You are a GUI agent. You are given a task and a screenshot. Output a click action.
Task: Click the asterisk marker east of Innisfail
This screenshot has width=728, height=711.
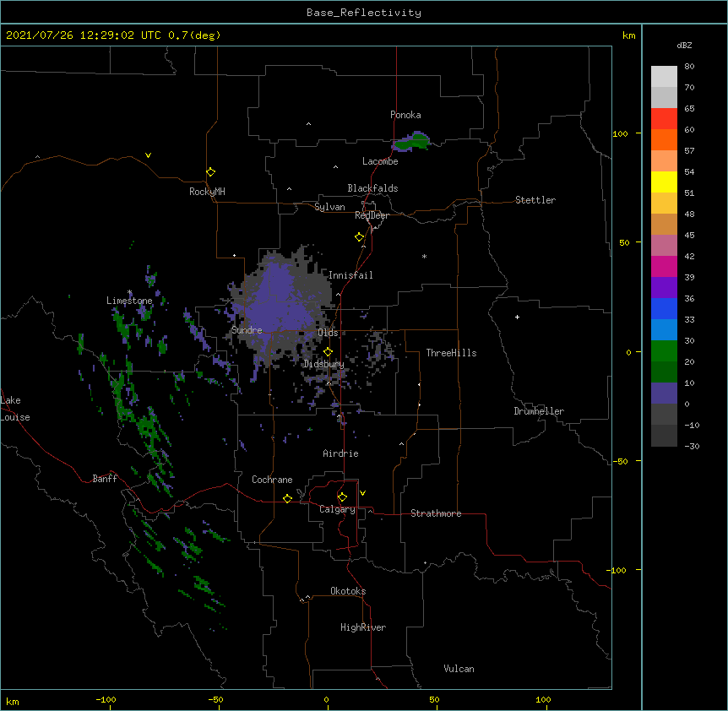pyautogui.click(x=424, y=257)
